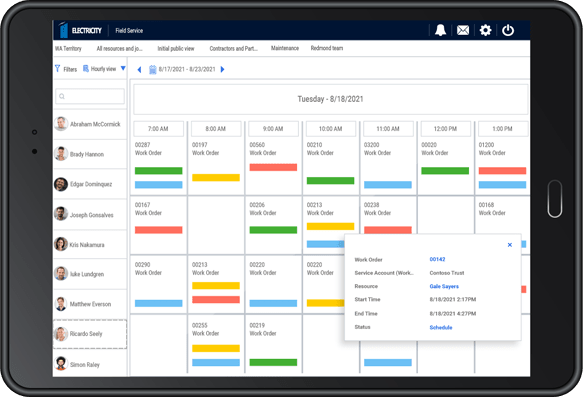
Task: Click the Tuesday - 8/18/2021 day header
Action: pyautogui.click(x=331, y=99)
